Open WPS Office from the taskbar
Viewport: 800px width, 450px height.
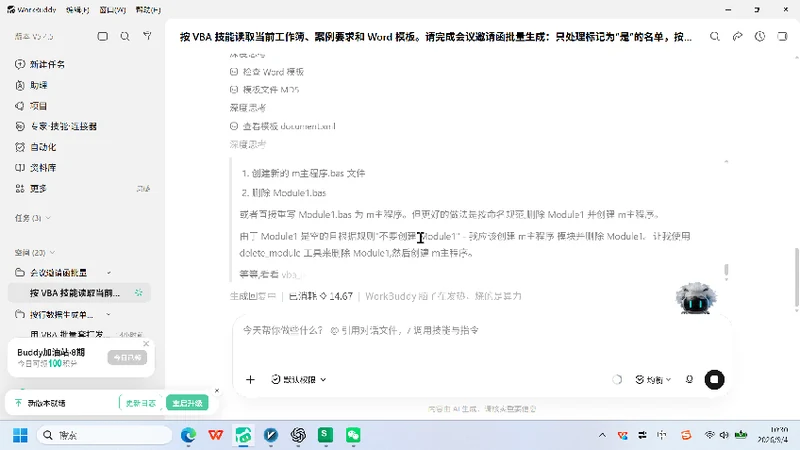tap(216, 435)
